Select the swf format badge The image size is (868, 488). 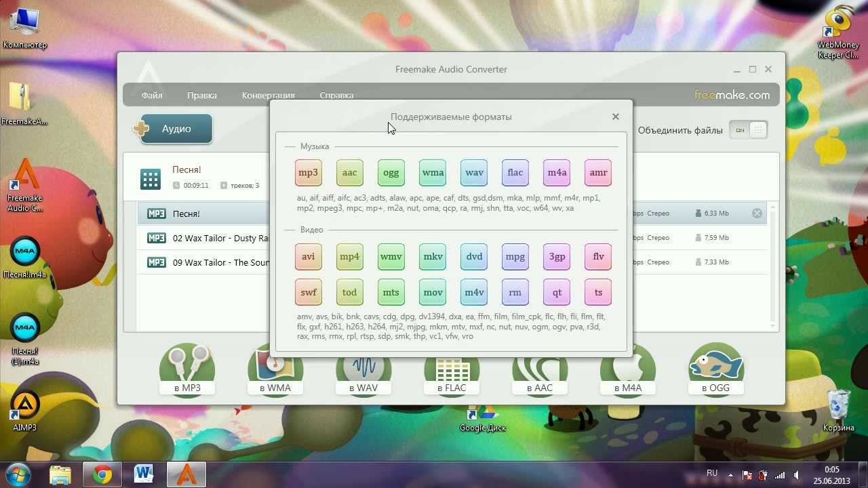coord(309,292)
